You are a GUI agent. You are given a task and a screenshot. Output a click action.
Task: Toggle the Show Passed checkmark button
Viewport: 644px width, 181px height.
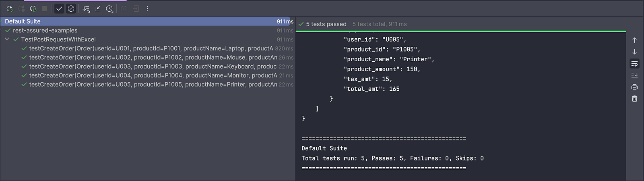59,8
